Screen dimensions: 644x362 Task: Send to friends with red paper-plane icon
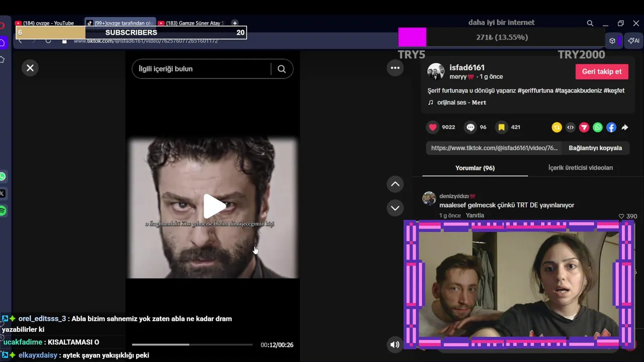(584, 127)
